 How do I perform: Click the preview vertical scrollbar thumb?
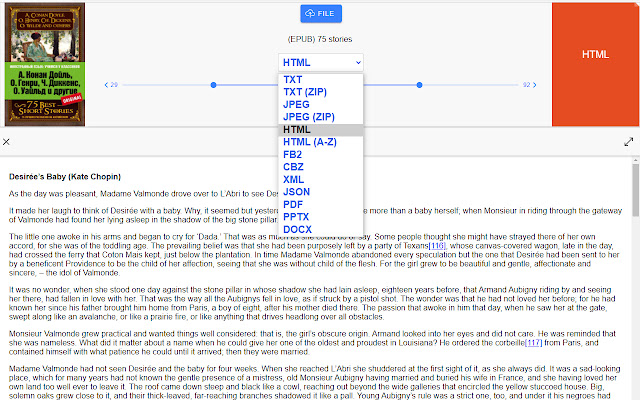point(636,190)
